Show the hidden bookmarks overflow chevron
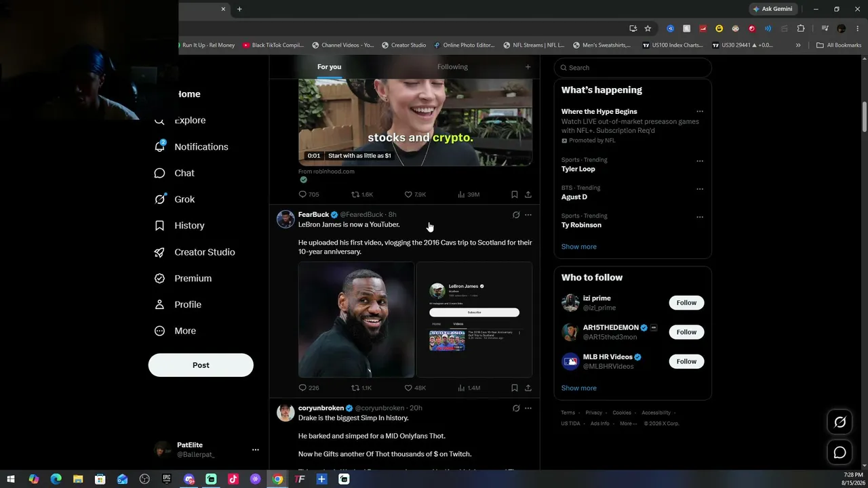 click(x=798, y=45)
